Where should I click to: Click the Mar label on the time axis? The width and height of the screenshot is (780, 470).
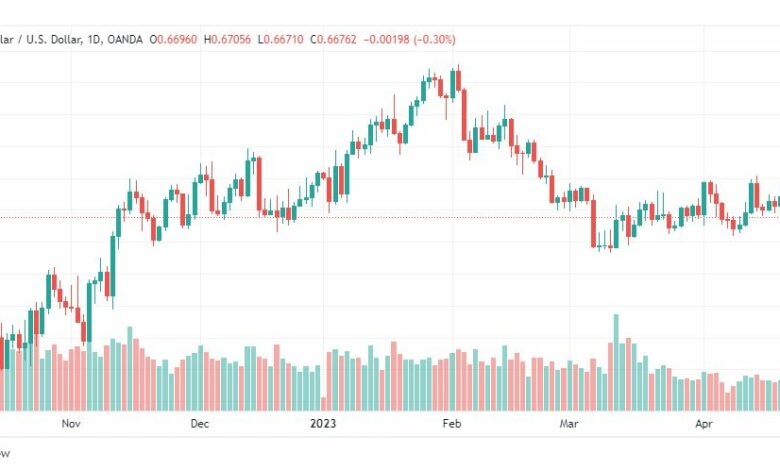click(x=569, y=424)
